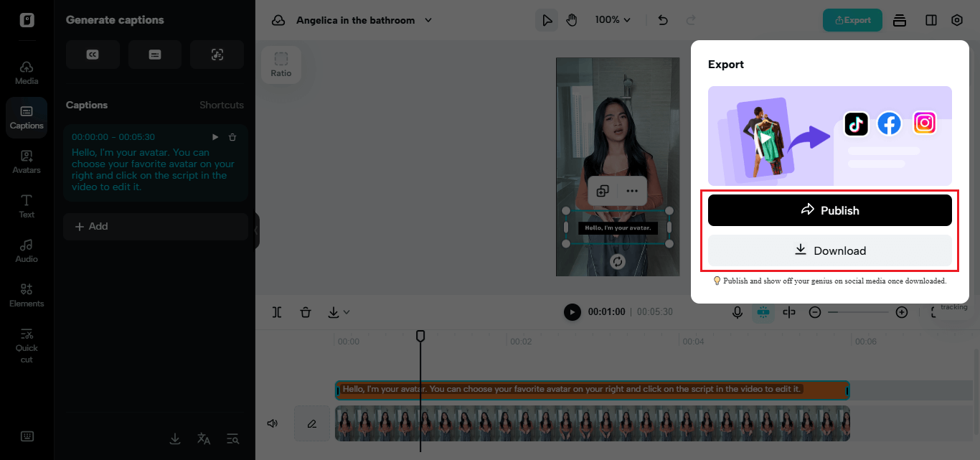Open the Quick cut panel

coord(27,345)
